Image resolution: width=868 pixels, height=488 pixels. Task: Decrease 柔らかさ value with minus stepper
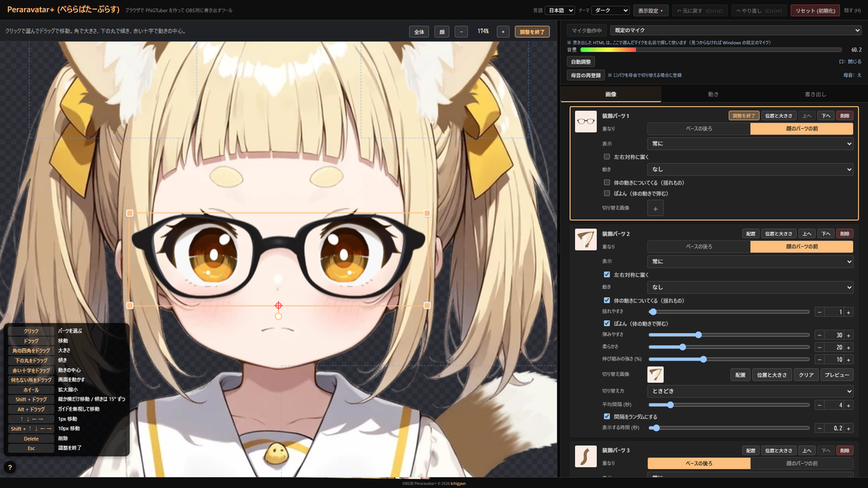coord(820,348)
